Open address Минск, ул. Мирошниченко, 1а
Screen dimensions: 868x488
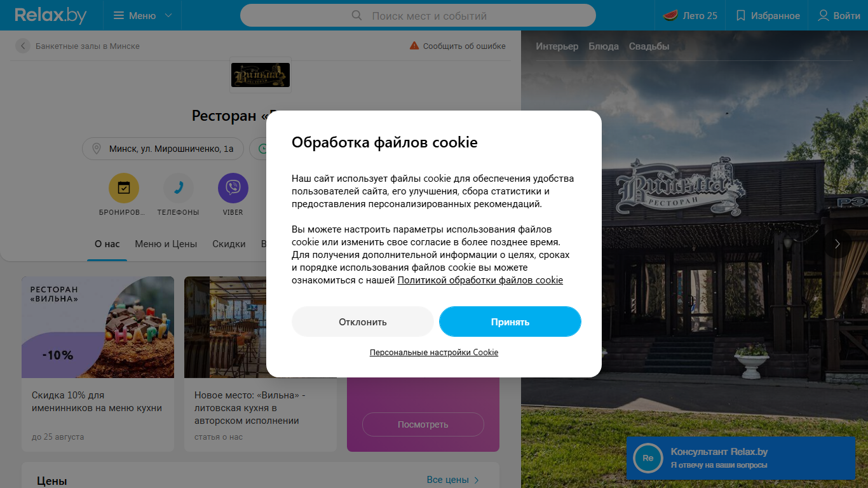point(172,149)
